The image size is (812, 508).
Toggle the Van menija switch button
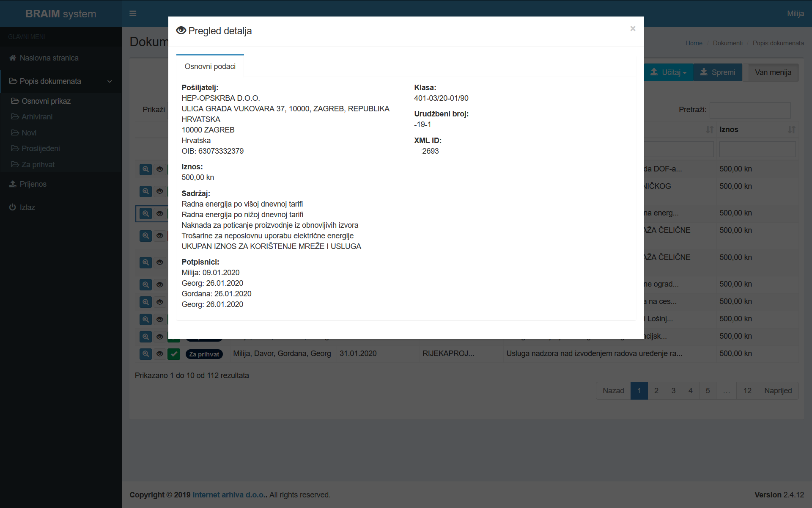[773, 72]
